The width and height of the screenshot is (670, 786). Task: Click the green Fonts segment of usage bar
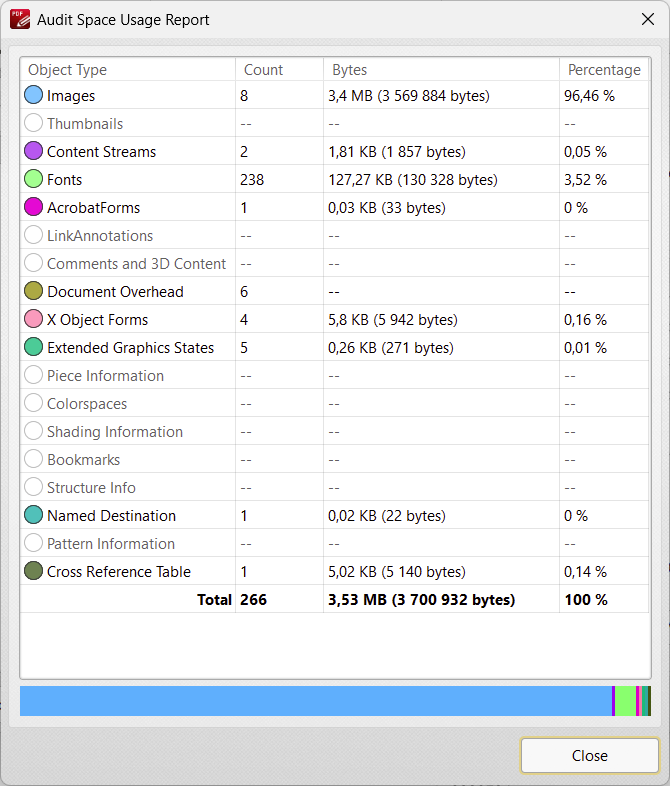click(625, 701)
